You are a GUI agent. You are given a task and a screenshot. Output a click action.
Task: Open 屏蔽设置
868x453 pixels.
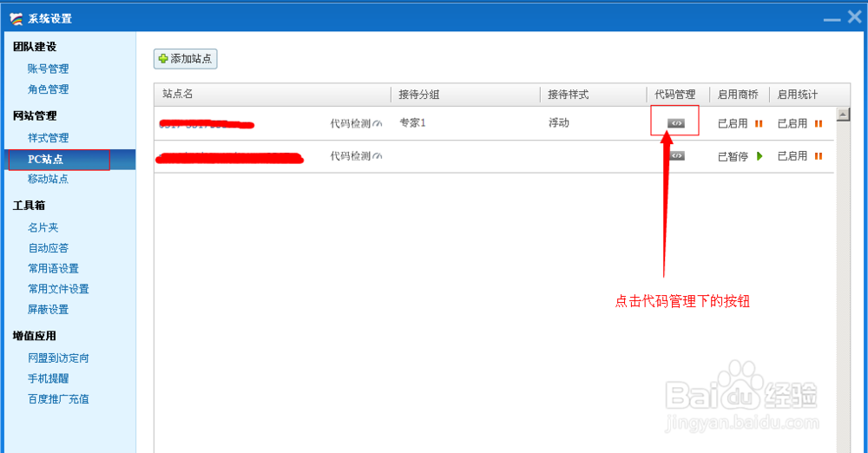48,310
